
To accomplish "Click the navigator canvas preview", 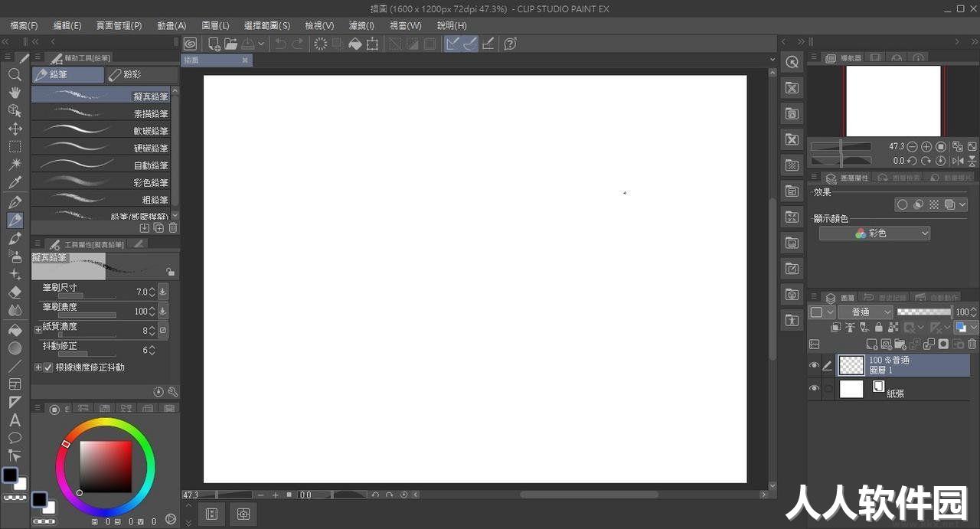I will 893,101.
